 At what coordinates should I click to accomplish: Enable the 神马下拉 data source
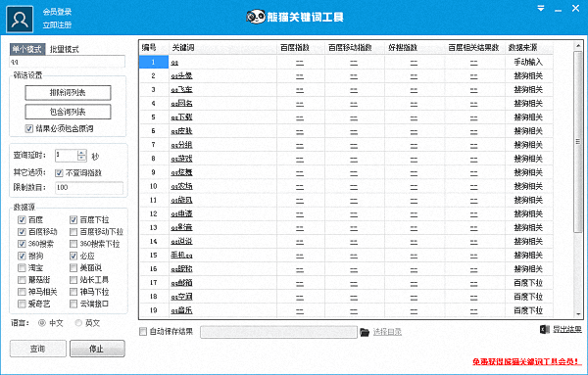tap(73, 292)
